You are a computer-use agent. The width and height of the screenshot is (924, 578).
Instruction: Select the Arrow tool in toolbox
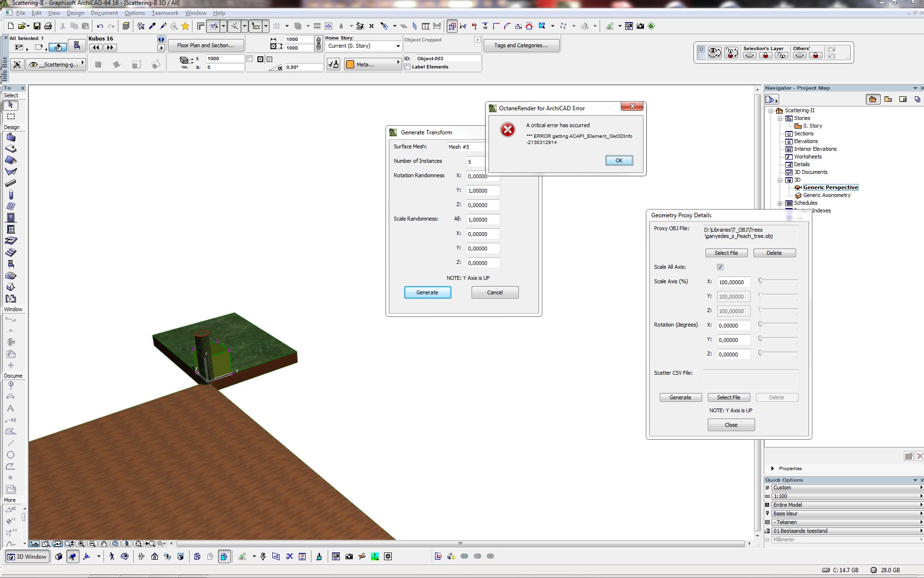pyautogui.click(x=11, y=105)
